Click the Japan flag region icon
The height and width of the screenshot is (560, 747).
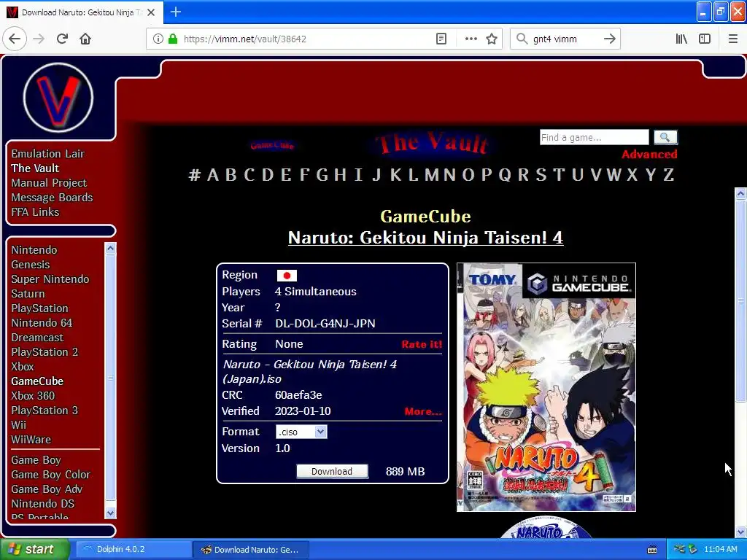(x=287, y=276)
